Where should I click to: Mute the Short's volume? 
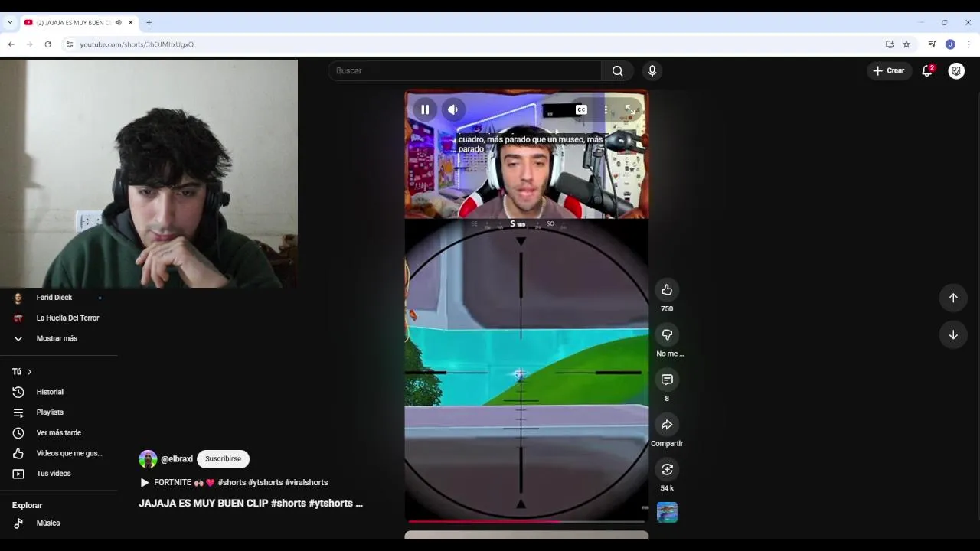452,109
